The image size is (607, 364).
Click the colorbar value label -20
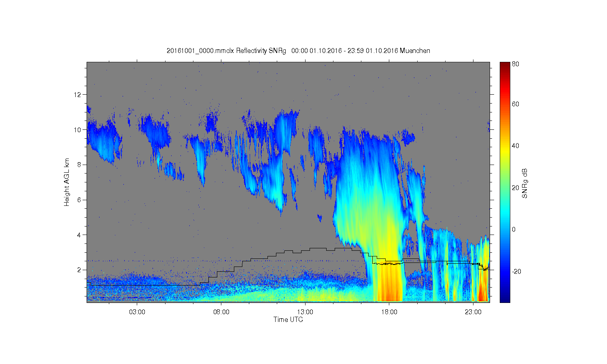click(516, 271)
